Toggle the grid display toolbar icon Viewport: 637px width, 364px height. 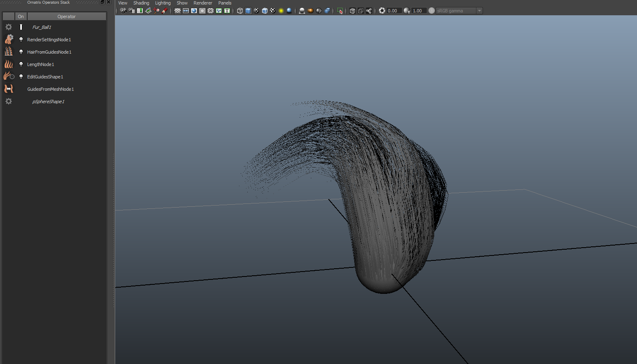click(x=178, y=11)
